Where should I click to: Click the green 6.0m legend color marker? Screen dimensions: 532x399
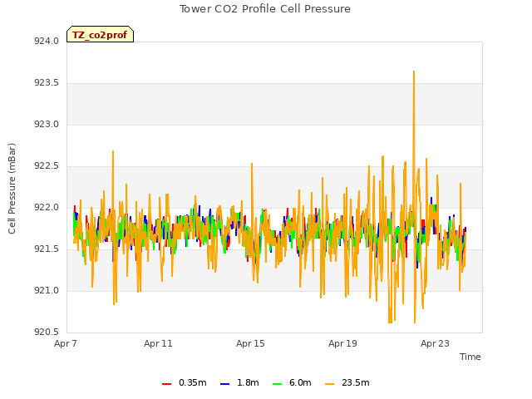[x=277, y=384]
